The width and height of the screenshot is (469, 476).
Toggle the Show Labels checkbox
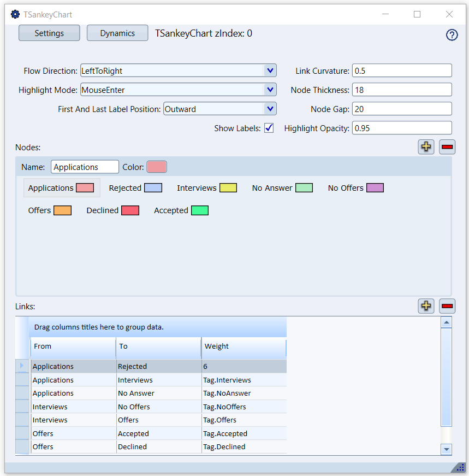click(x=269, y=128)
